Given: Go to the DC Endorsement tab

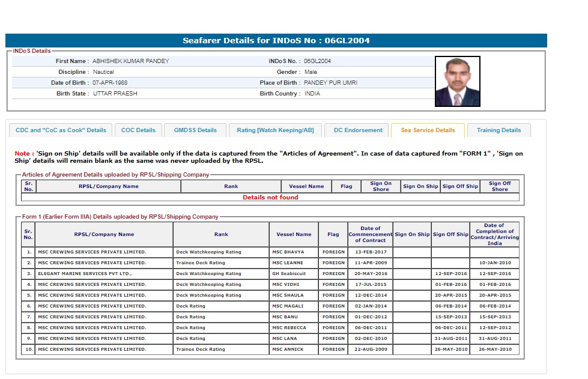Looking at the screenshot, I should click(x=358, y=130).
